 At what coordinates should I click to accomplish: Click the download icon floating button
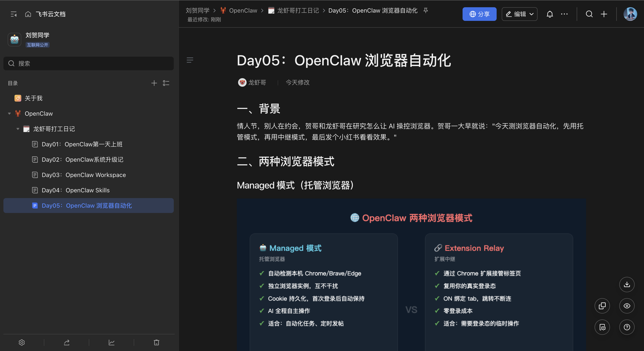(627, 285)
